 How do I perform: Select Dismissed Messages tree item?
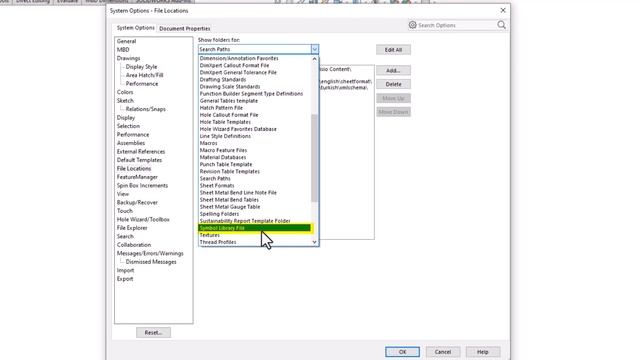tap(151, 262)
